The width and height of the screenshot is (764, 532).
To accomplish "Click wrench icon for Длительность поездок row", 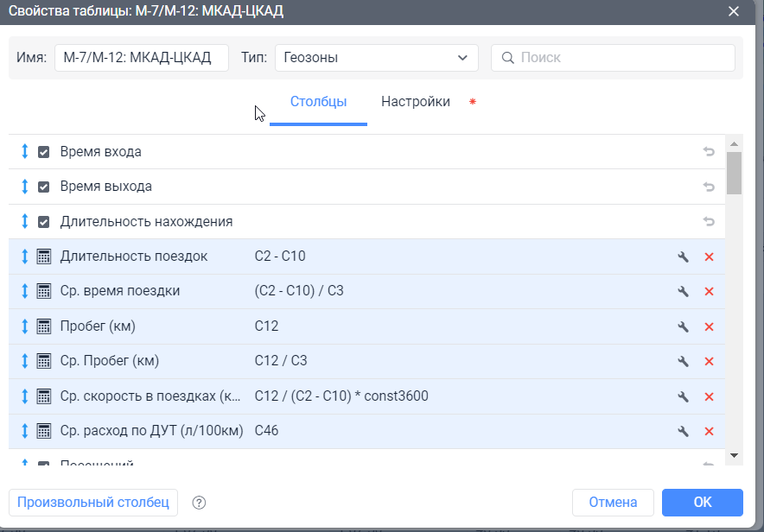I will pyautogui.click(x=683, y=256).
